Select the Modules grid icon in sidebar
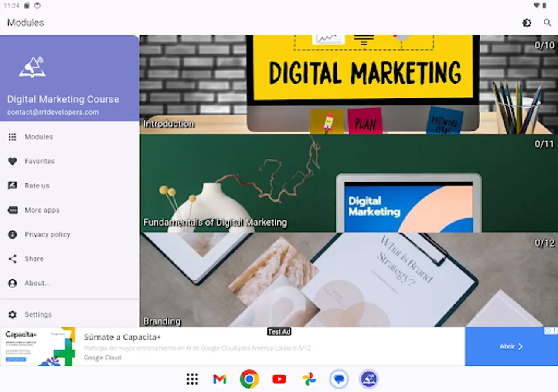 (x=12, y=137)
